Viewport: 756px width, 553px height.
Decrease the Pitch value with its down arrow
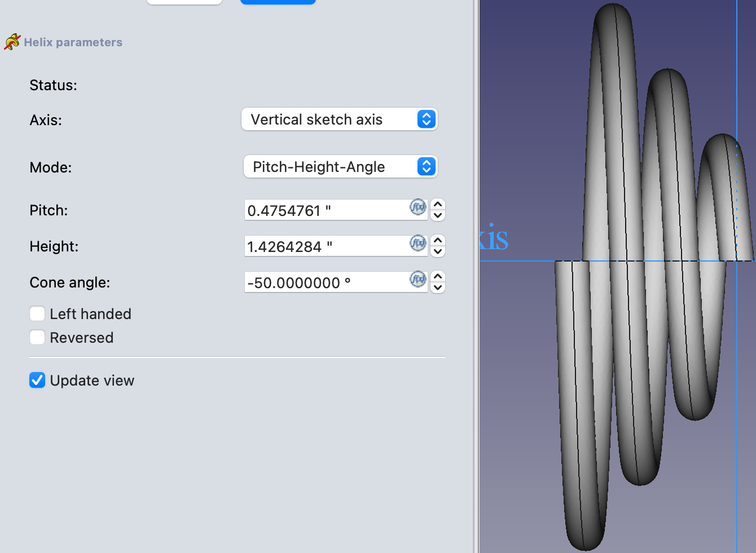click(x=438, y=215)
